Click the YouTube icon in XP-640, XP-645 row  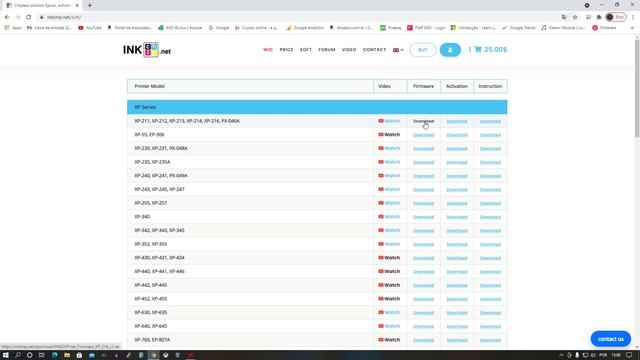tap(381, 326)
